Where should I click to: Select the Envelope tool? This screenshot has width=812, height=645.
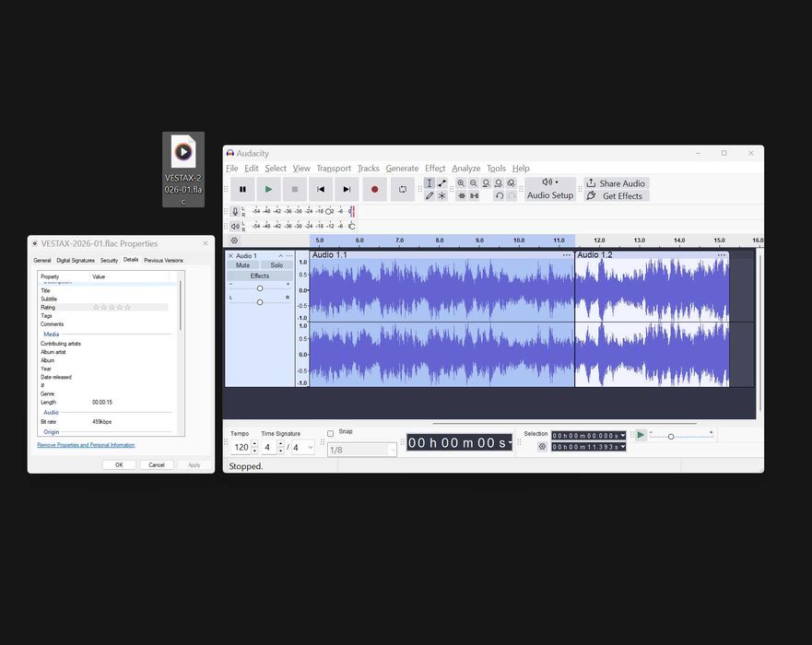(x=441, y=183)
